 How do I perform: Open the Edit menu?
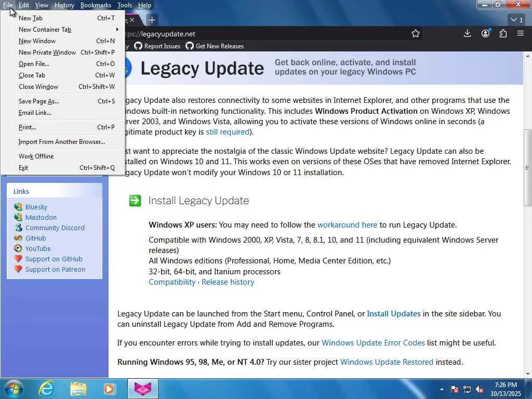coord(24,5)
